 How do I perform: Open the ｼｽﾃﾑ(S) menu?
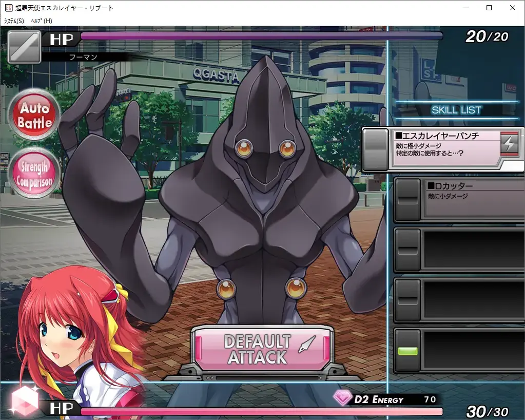point(14,21)
